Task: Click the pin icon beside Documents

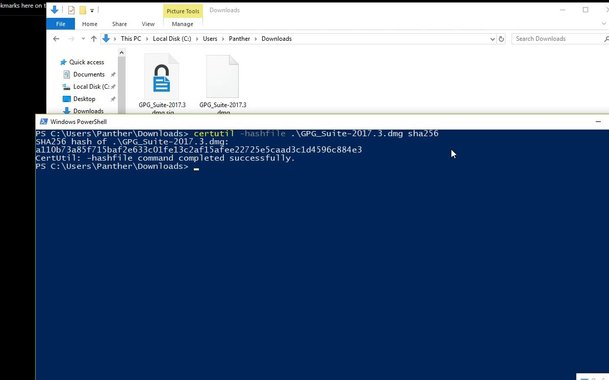Action: pos(113,75)
